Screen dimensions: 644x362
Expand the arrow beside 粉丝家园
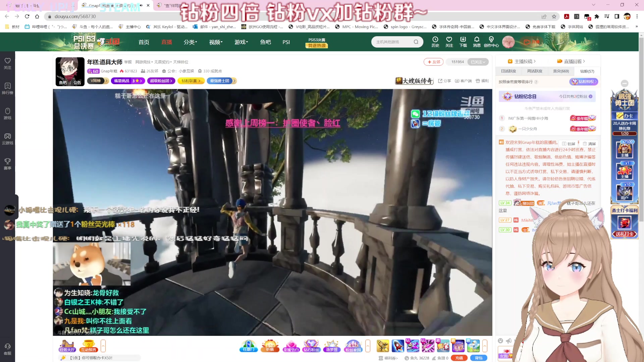(368, 346)
